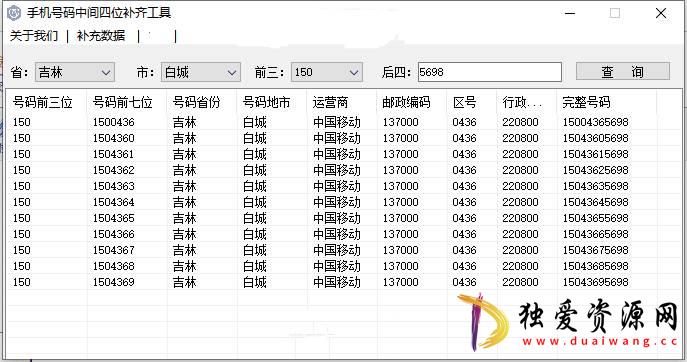Open the 关于我们 menu
This screenshot has width=687, height=362.
(34, 36)
